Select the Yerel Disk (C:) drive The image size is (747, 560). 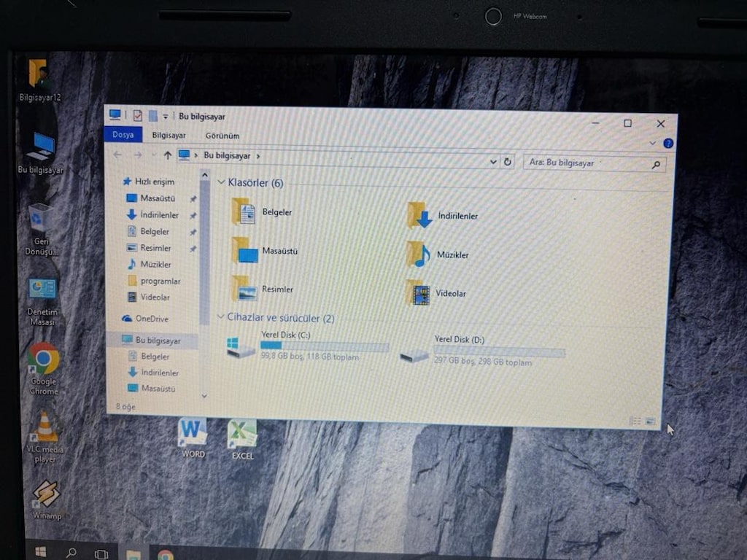pyautogui.click(x=307, y=346)
